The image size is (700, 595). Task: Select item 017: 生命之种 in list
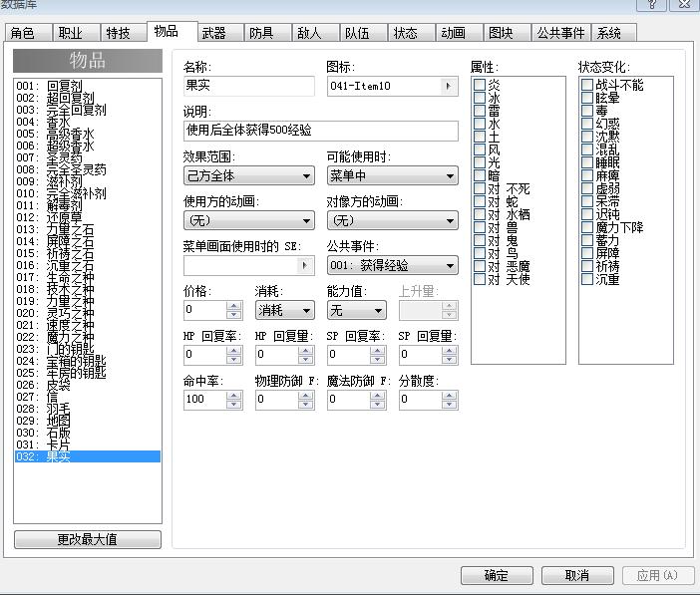pos(88,277)
